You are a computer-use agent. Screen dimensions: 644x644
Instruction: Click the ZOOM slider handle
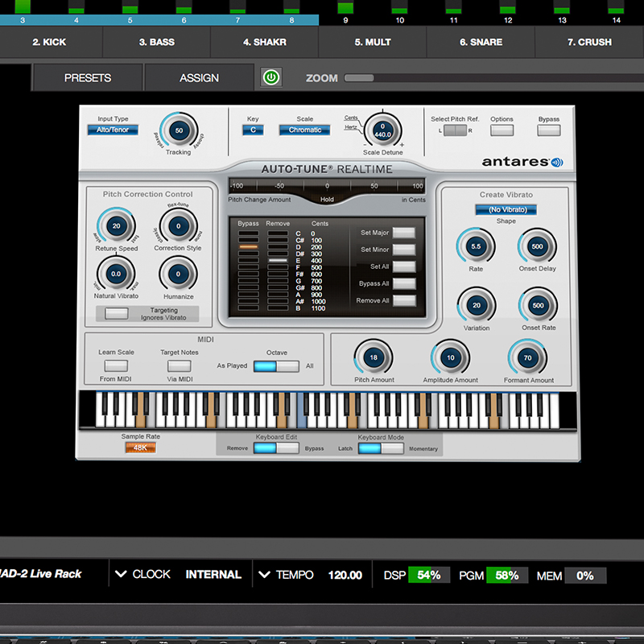click(359, 77)
